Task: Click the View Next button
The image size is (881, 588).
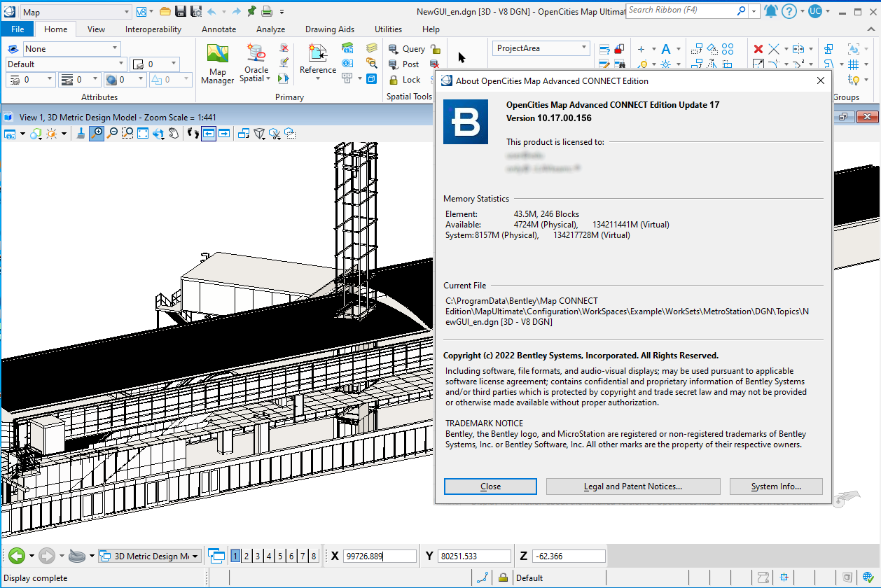Action: click(224, 133)
